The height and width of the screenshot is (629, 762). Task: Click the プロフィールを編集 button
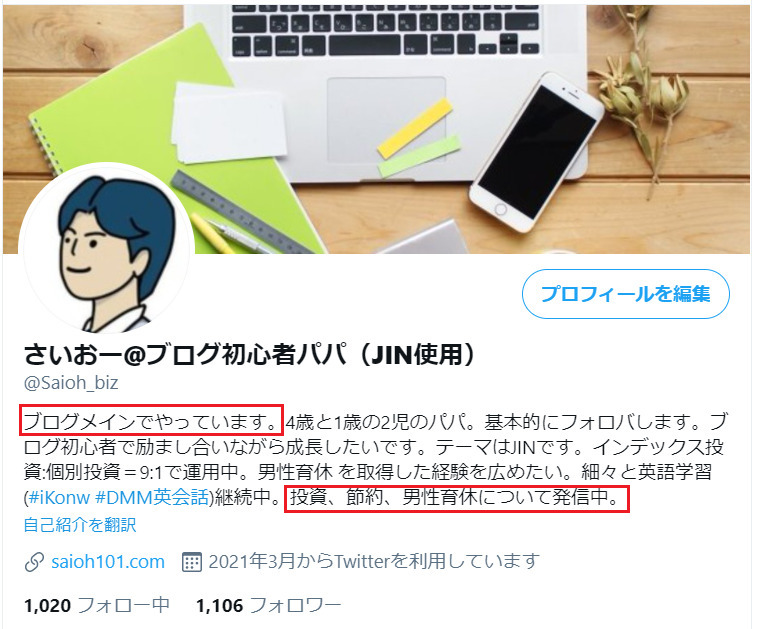[x=625, y=294]
